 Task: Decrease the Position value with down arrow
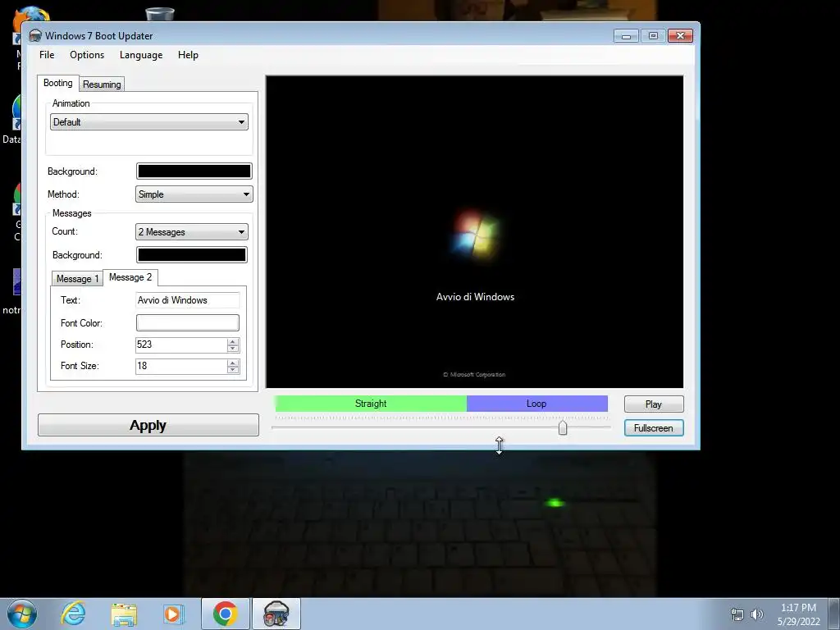point(233,349)
